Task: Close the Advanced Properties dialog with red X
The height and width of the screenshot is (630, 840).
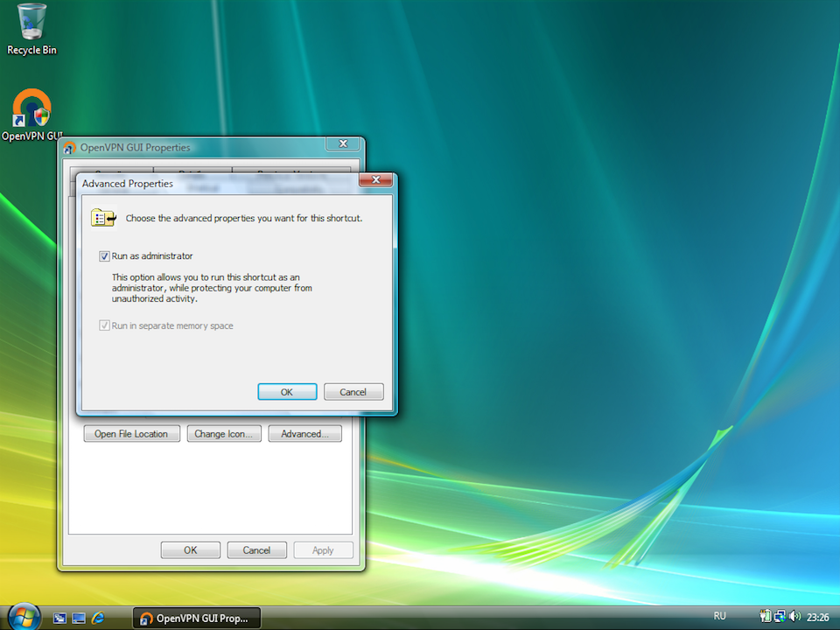Action: [x=375, y=180]
